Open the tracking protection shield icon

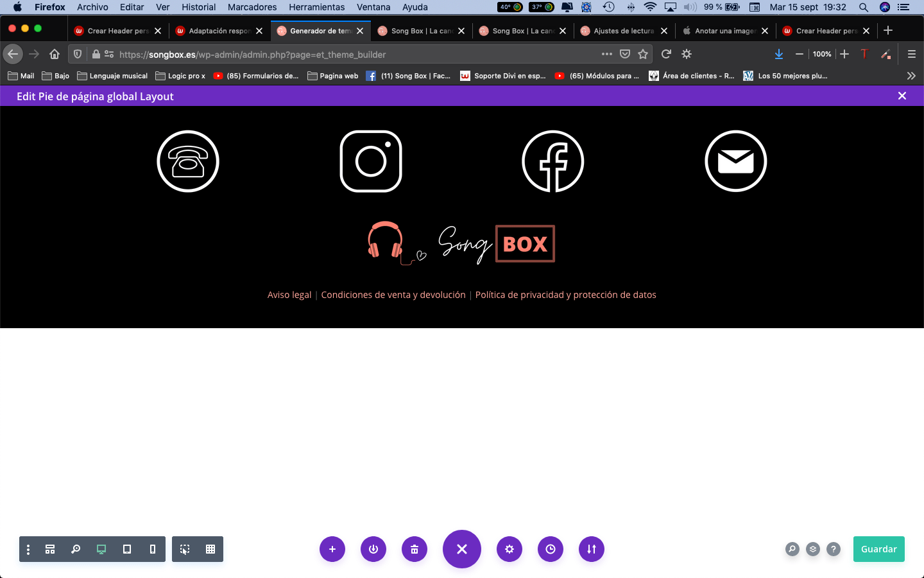pyautogui.click(x=78, y=54)
